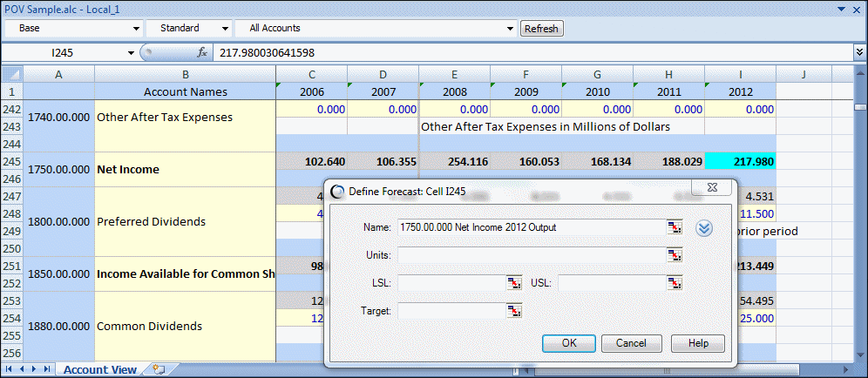
Task: Select the highlighted Net Income 2012 cell 217.980
Action: click(740, 162)
